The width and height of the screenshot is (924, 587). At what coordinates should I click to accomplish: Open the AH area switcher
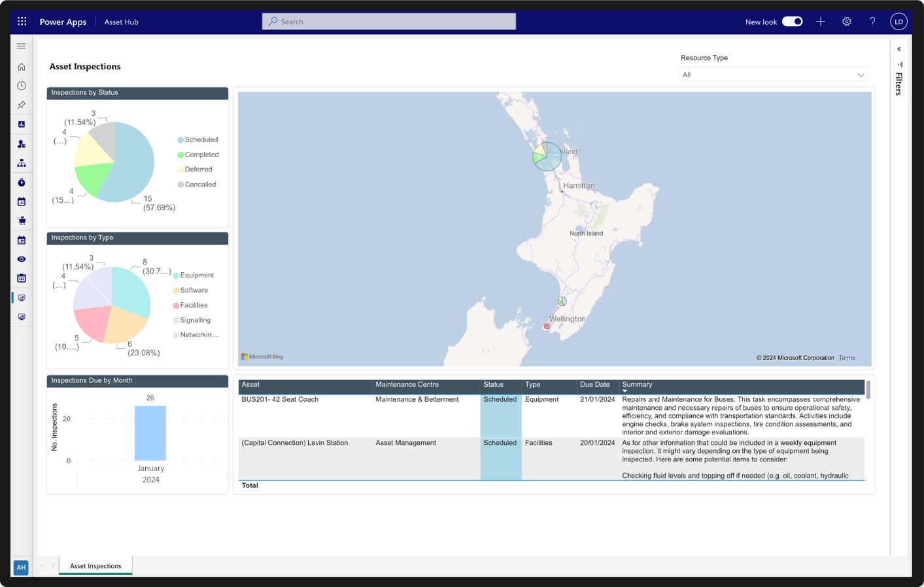pos(21,567)
